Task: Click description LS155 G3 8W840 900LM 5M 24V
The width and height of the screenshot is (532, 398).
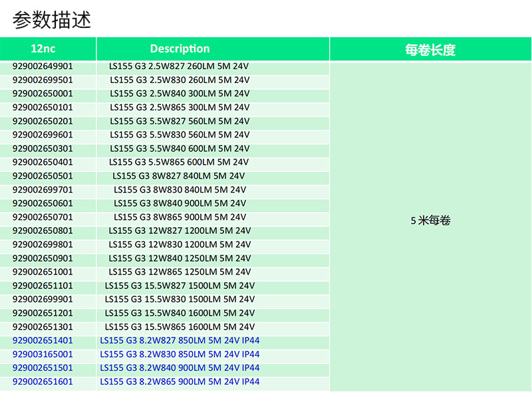Action: tap(180, 203)
